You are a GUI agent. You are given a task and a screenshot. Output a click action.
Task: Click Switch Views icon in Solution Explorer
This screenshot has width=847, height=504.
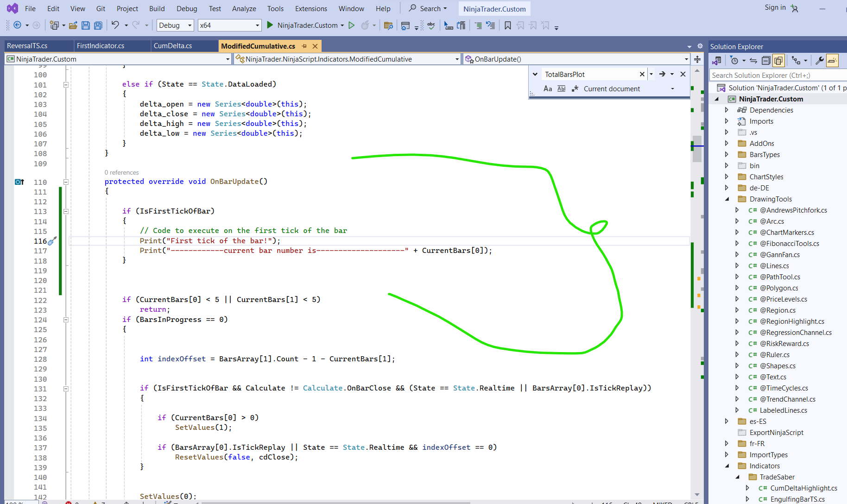pos(717,61)
